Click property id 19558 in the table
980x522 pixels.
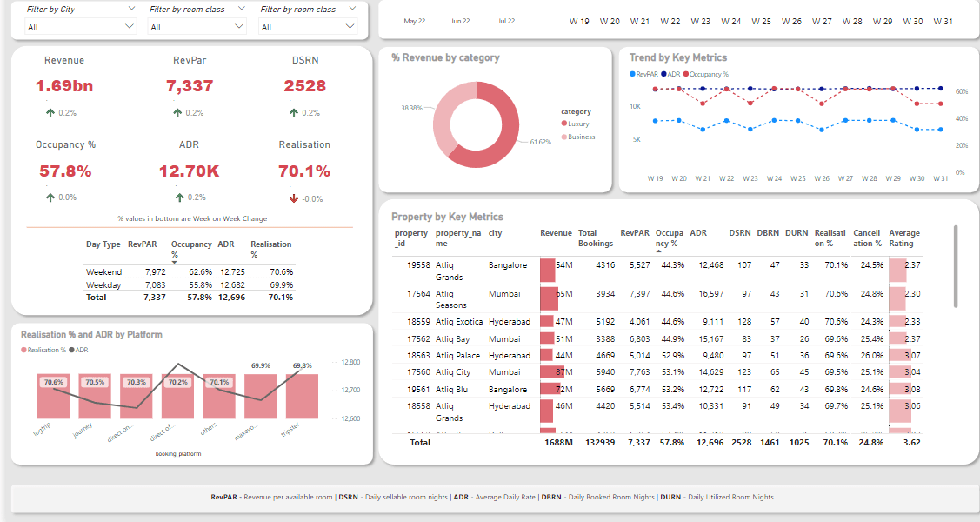click(x=418, y=265)
